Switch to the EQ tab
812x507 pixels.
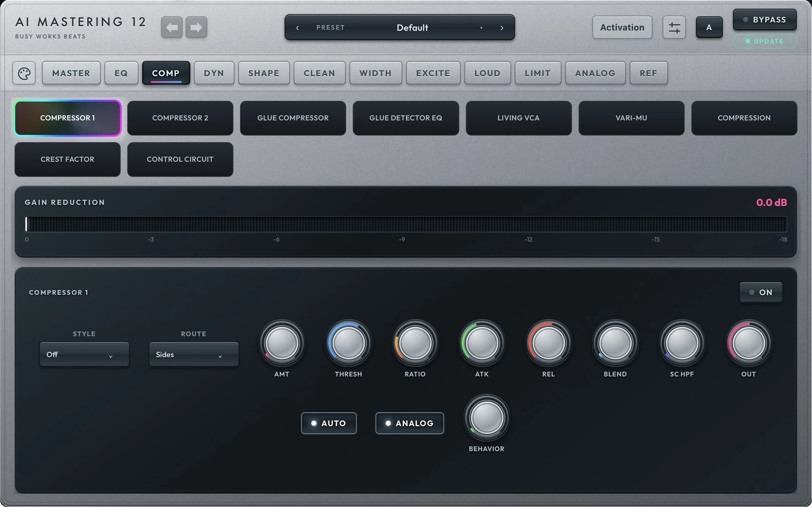pyautogui.click(x=121, y=73)
